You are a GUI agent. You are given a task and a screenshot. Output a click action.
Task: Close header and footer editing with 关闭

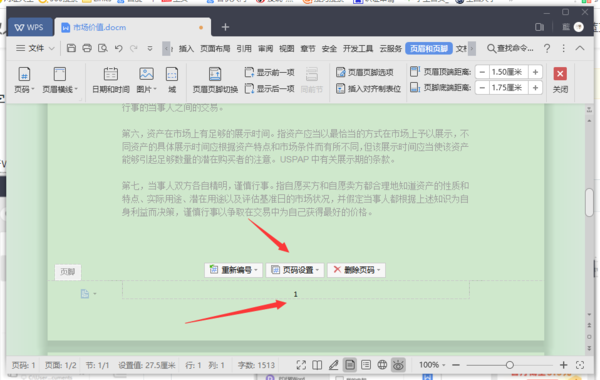(x=560, y=80)
